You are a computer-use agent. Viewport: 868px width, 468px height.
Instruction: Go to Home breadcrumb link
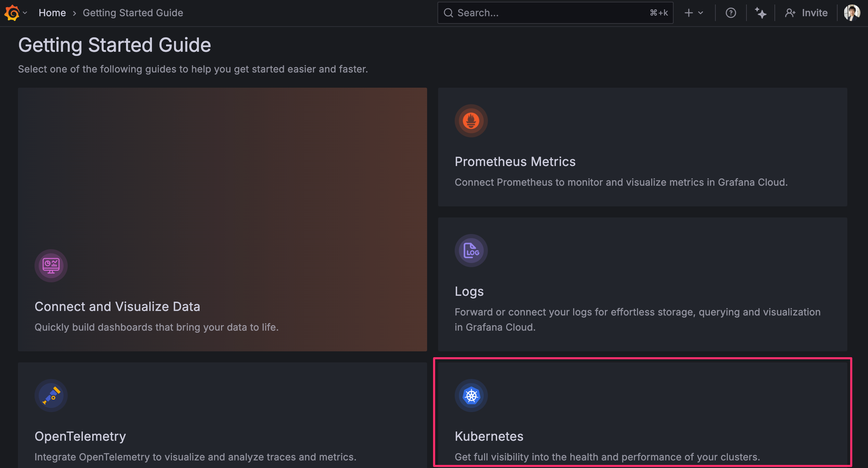point(52,13)
